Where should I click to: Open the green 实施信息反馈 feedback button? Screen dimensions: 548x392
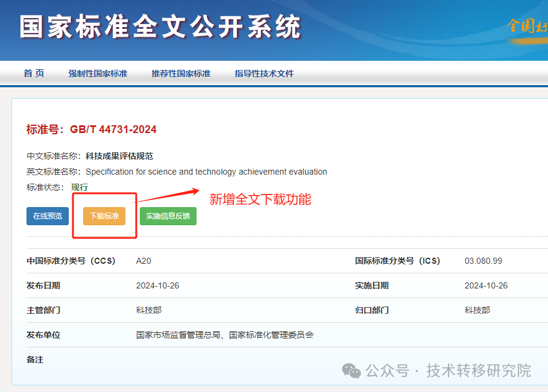(168, 216)
